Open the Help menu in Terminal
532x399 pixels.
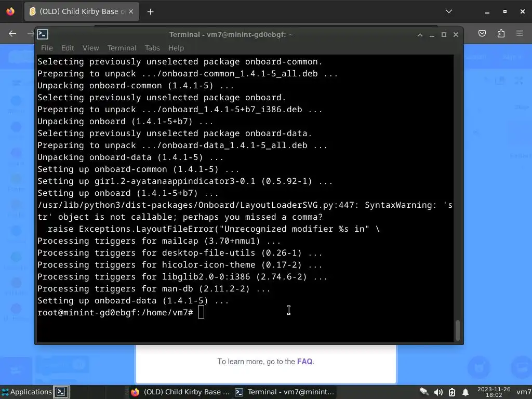pos(176,48)
